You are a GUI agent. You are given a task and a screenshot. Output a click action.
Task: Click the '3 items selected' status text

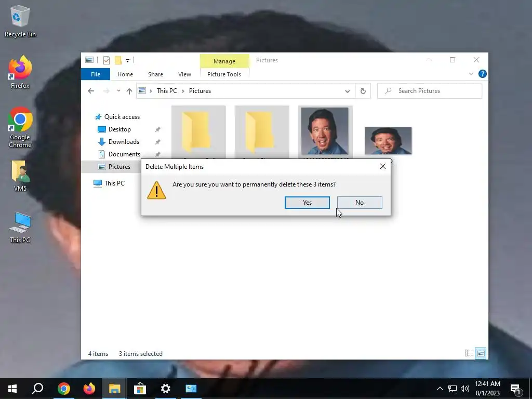click(140, 353)
